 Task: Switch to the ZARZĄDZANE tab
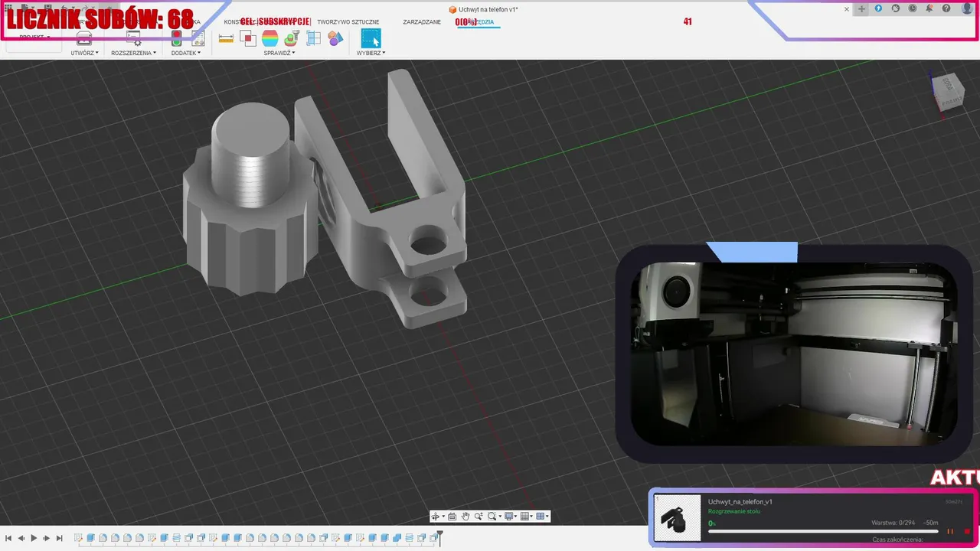[422, 22]
